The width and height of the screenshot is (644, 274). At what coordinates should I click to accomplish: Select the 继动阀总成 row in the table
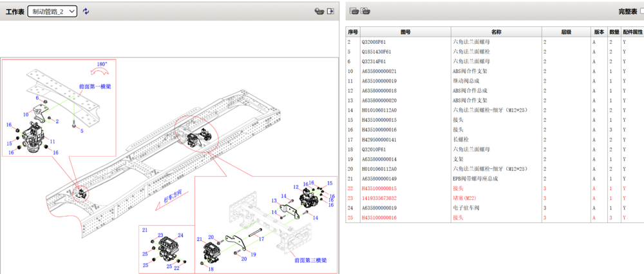click(466, 81)
